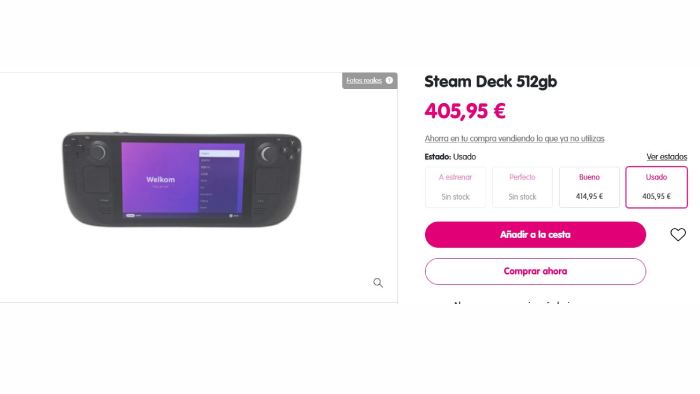This screenshot has height=394, width=700.
Task: Click the Estado: Usado label
Action: click(x=450, y=157)
